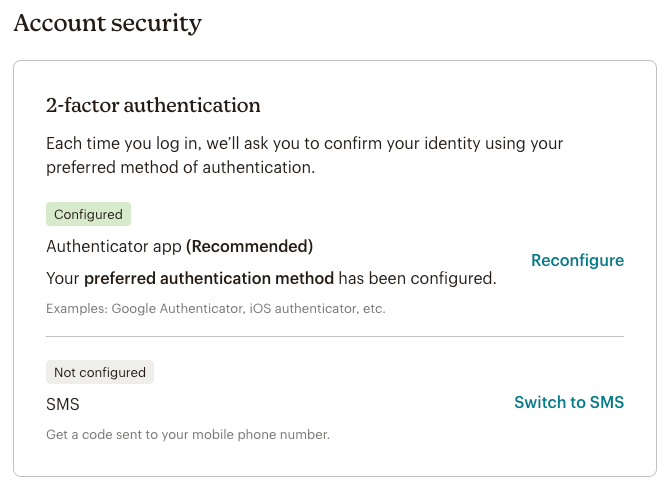
Task: Click the Reconfigure link for authenticator app
Action: click(577, 261)
